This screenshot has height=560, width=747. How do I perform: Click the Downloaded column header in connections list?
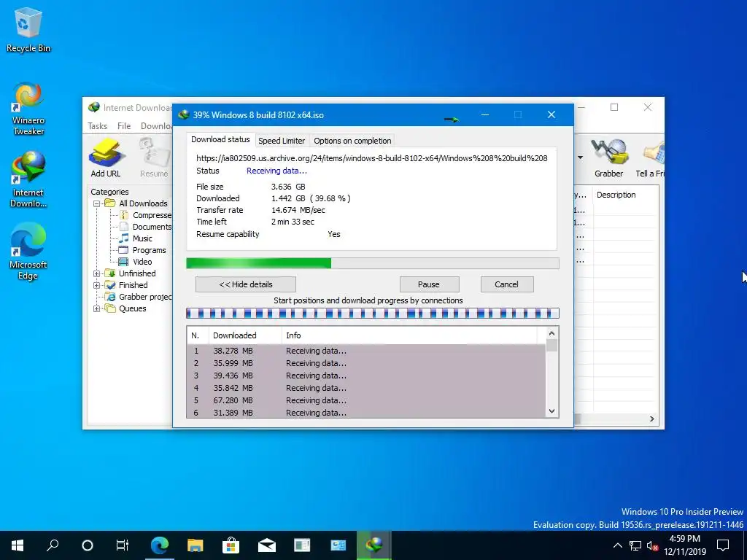[x=245, y=335]
